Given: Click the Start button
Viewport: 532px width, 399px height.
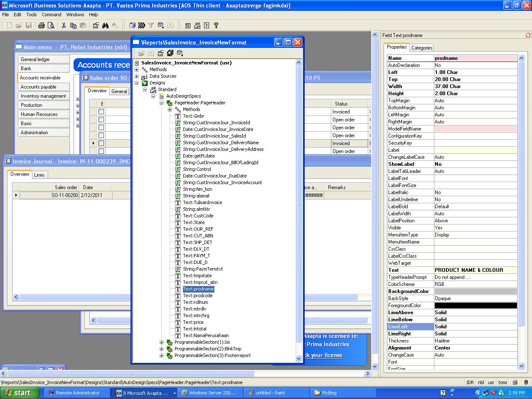Looking at the screenshot, I should 20,393.
